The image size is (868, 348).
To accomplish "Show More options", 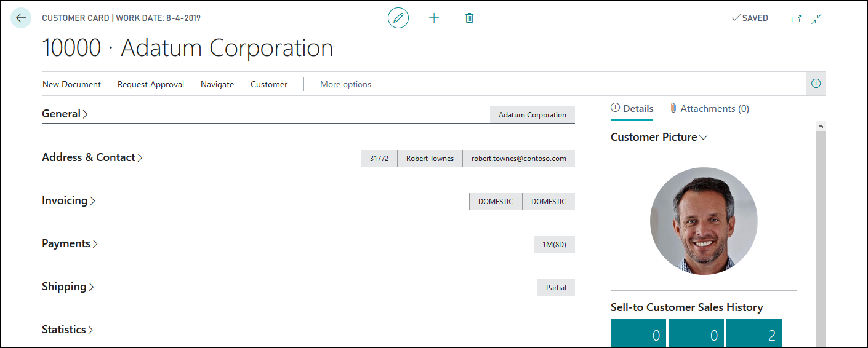I will [x=345, y=84].
